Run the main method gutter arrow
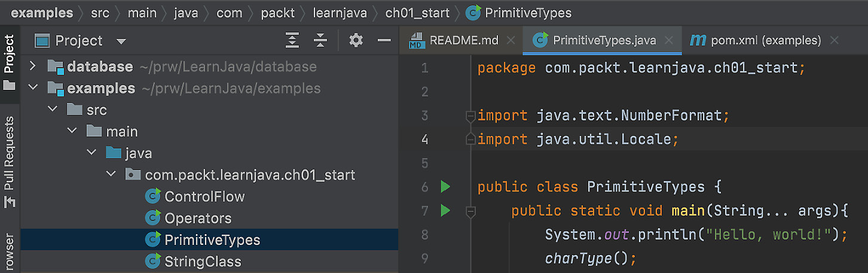868x273 pixels. point(445,211)
